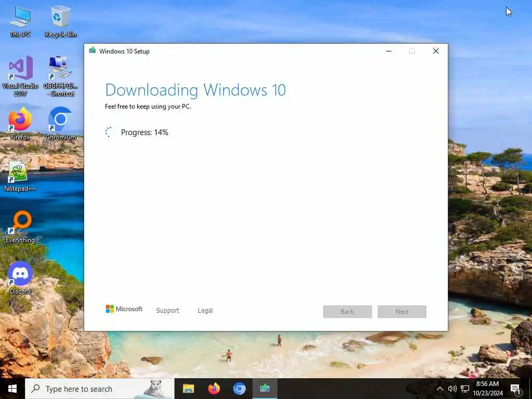532x399 pixels.
Task: Launch Firefox from the taskbar
Action: pos(214,389)
